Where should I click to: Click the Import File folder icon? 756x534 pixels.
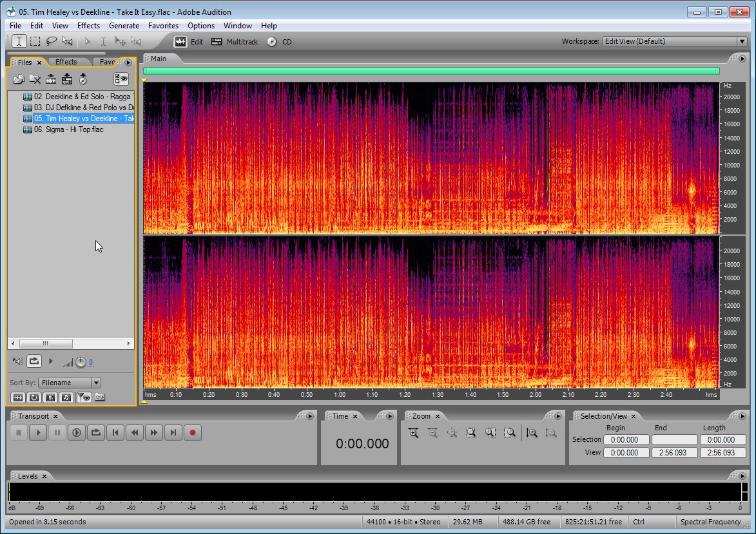click(19, 79)
